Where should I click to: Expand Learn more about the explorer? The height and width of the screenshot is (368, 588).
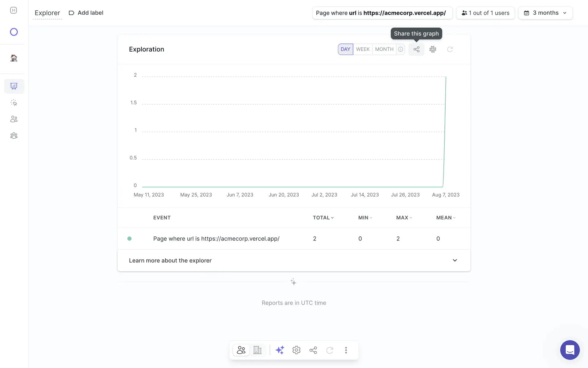(x=454, y=260)
